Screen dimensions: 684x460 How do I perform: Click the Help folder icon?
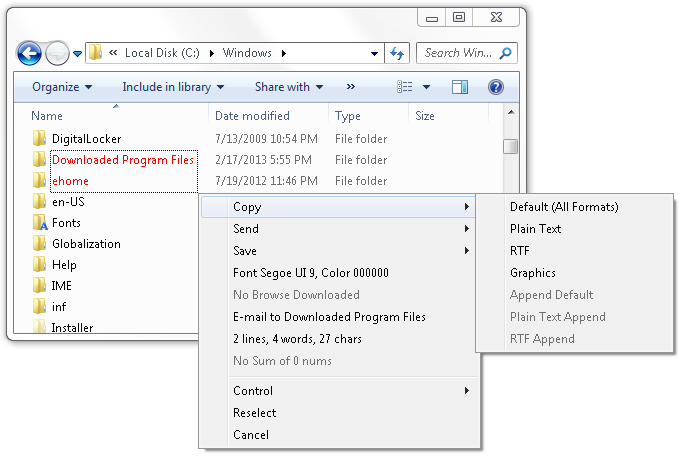39,264
